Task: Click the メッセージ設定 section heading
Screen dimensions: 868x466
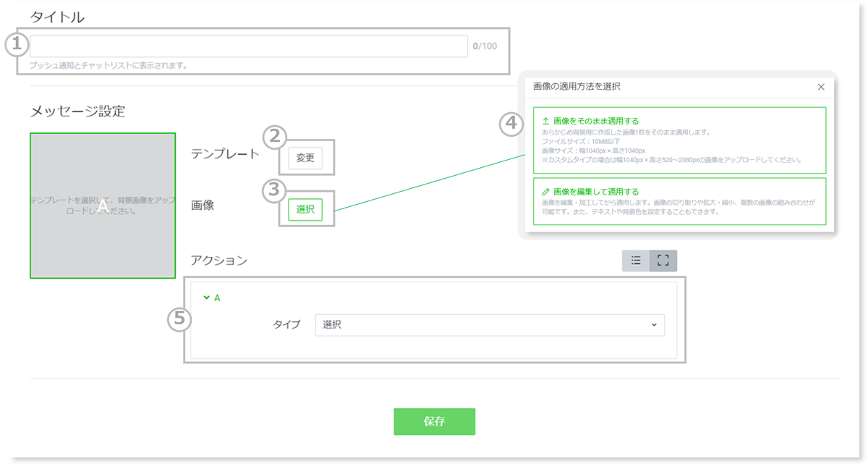Action: click(77, 111)
